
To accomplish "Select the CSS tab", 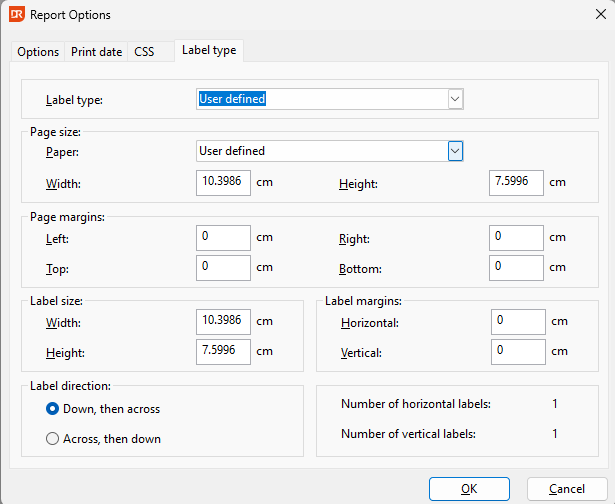I will point(144,51).
